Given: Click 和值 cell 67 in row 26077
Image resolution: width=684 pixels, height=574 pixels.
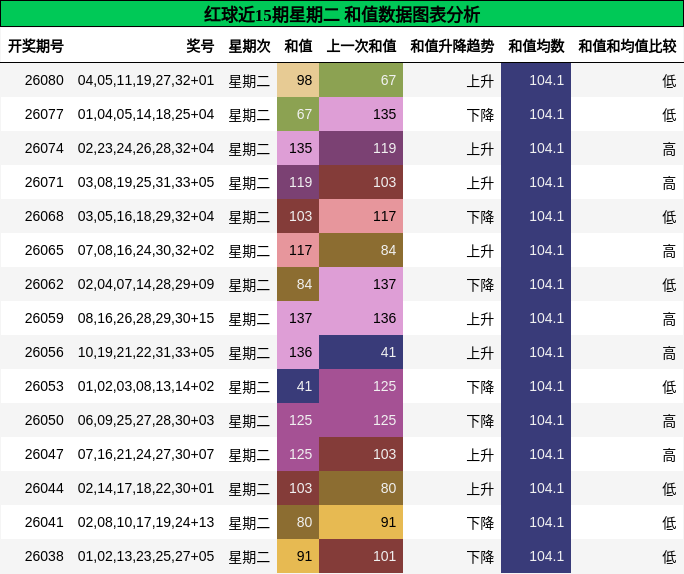Looking at the screenshot, I should (x=298, y=114).
